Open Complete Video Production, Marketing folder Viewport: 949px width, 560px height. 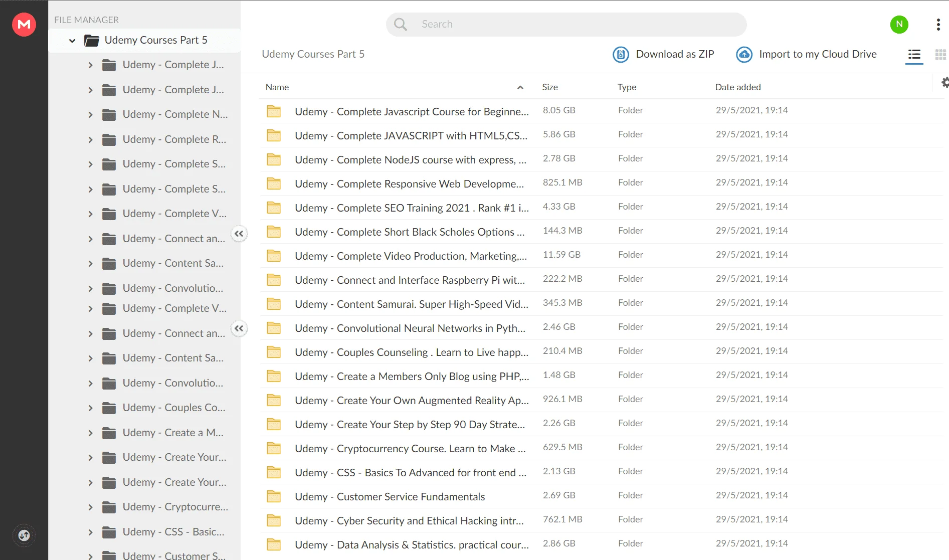pyautogui.click(x=411, y=256)
